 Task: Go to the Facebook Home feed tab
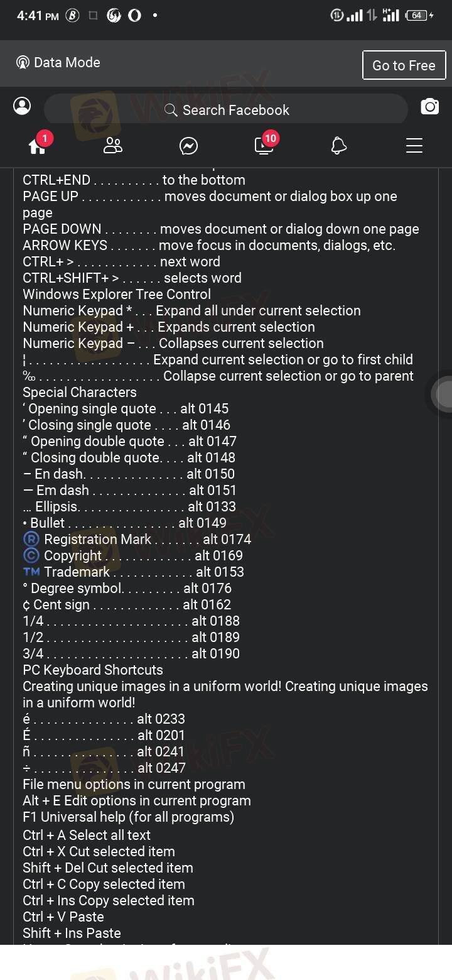coord(37,146)
